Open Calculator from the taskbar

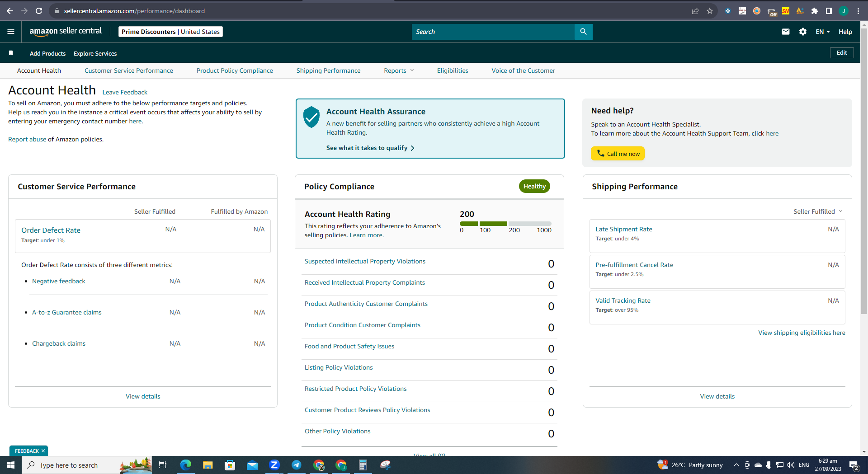pos(363,465)
